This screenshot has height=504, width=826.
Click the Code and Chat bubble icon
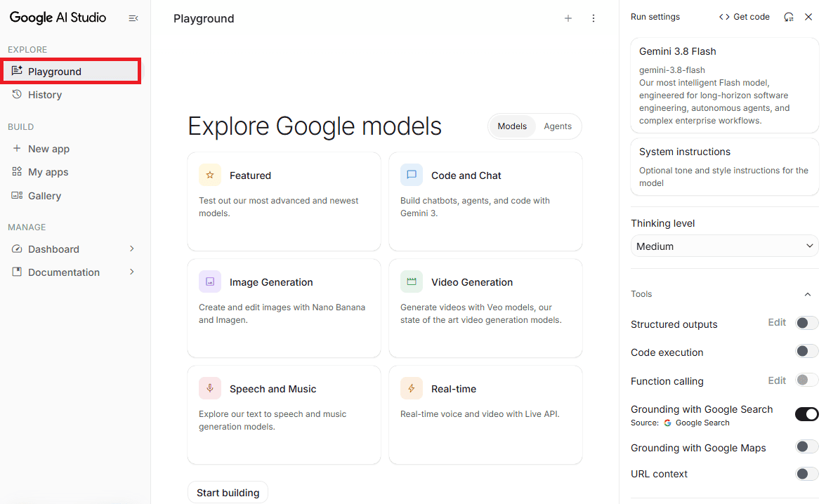412,175
